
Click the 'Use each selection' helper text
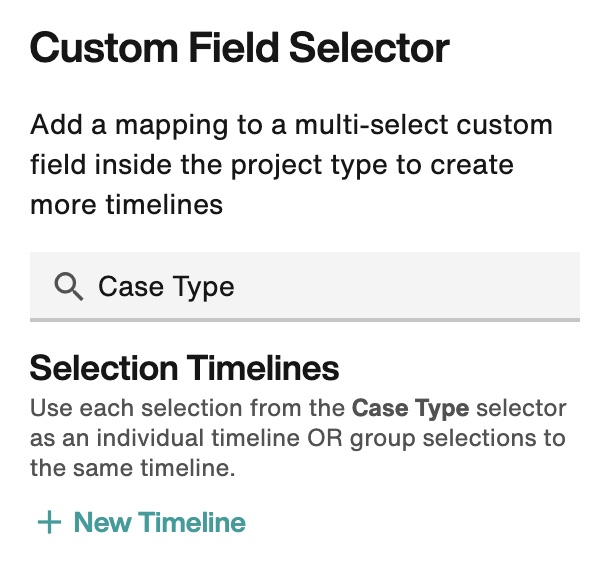click(298, 438)
